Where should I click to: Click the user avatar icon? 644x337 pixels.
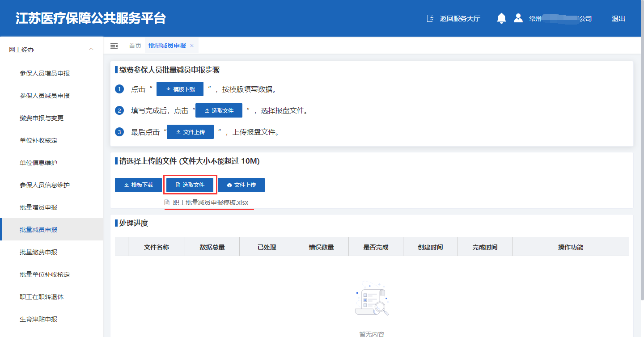(518, 18)
